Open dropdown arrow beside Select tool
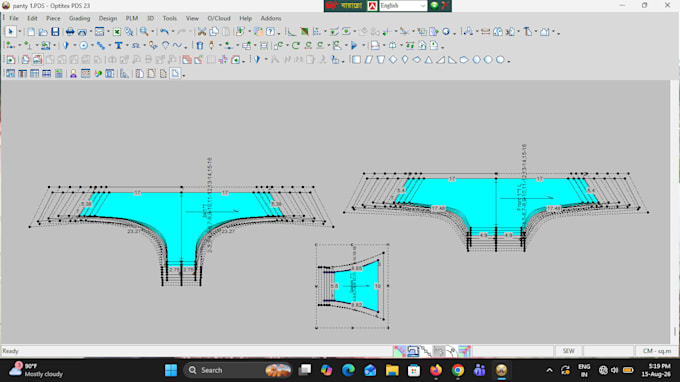 (20, 32)
